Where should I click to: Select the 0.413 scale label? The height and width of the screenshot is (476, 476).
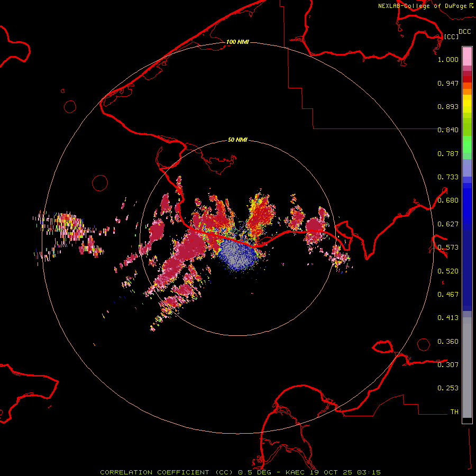(448, 317)
